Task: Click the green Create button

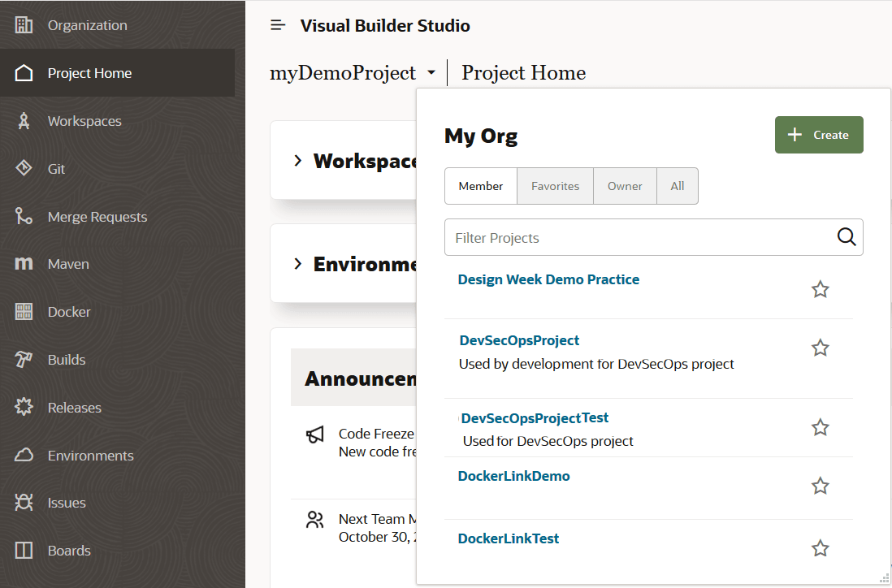Action: (x=819, y=135)
